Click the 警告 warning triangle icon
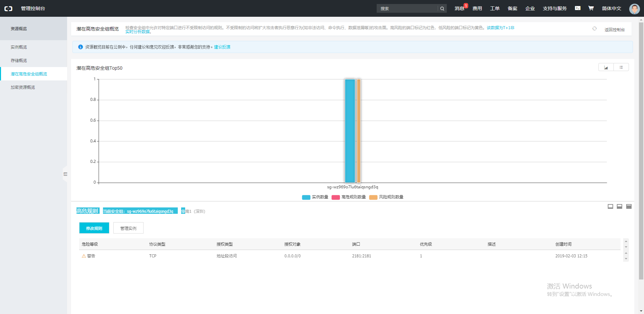 pyautogui.click(x=84, y=256)
